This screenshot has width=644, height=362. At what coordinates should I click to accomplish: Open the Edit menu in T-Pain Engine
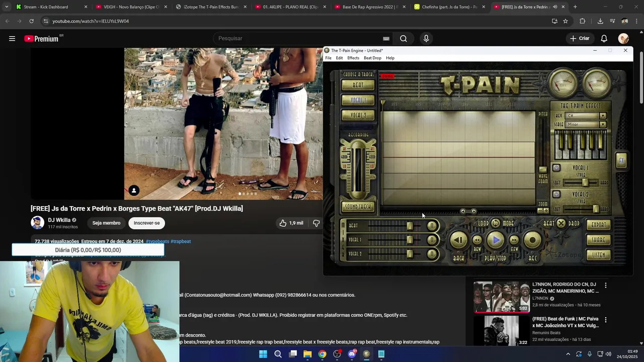pos(340,58)
